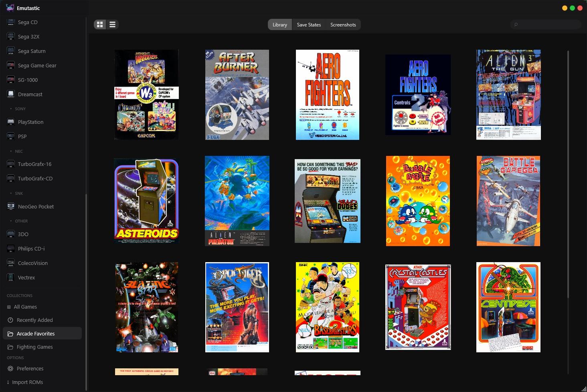Collapse the SONY console section
Image resolution: width=587 pixels, height=392 pixels.
click(20, 109)
